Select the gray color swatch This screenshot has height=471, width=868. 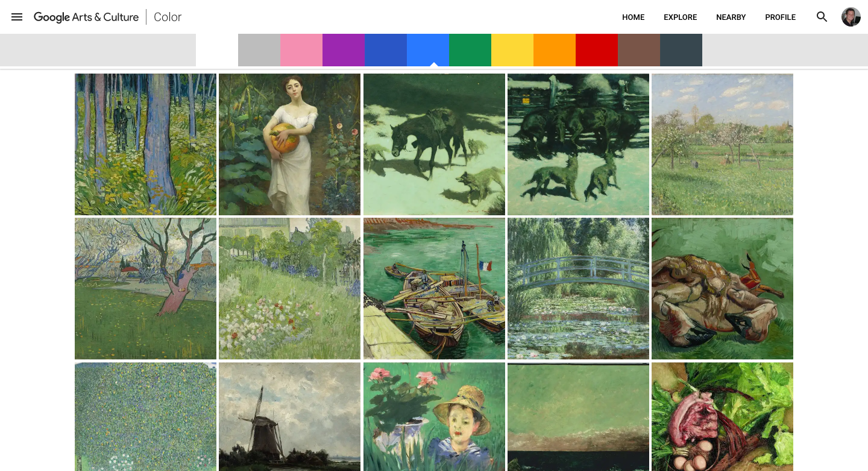pos(259,50)
